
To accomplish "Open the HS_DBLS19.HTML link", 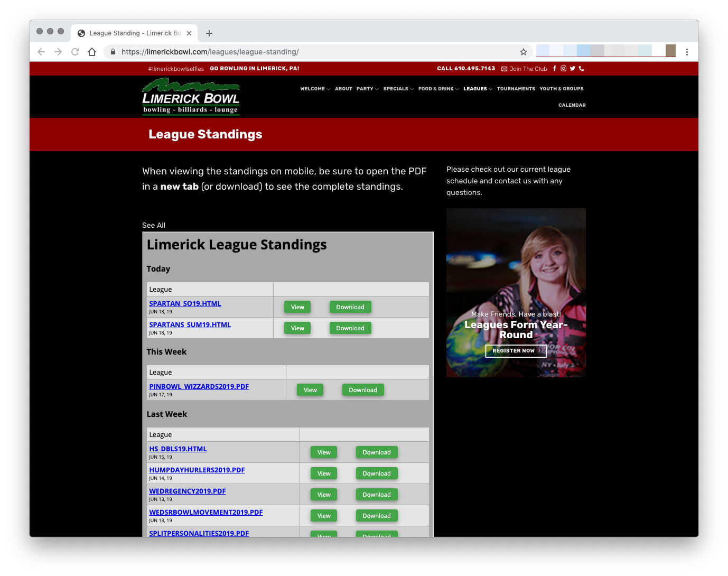I will pyautogui.click(x=178, y=449).
